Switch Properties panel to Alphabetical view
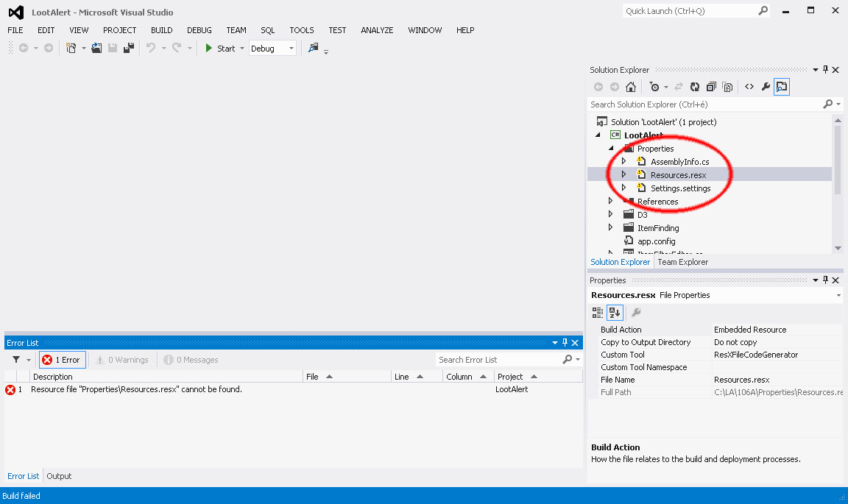This screenshot has width=848, height=504. (615, 312)
